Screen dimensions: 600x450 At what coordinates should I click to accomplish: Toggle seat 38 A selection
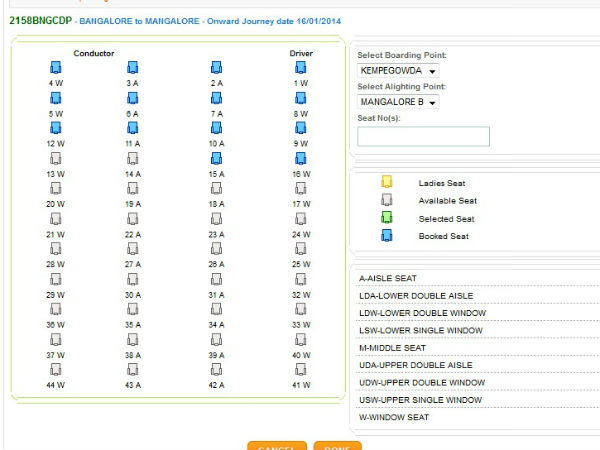[x=133, y=339]
